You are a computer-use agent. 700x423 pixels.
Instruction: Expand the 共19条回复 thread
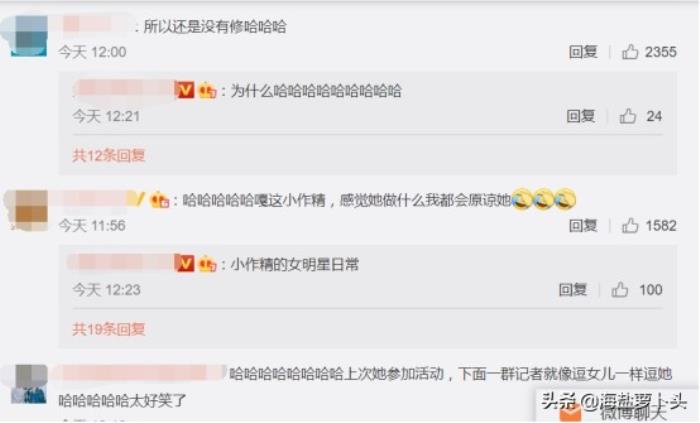click(108, 329)
